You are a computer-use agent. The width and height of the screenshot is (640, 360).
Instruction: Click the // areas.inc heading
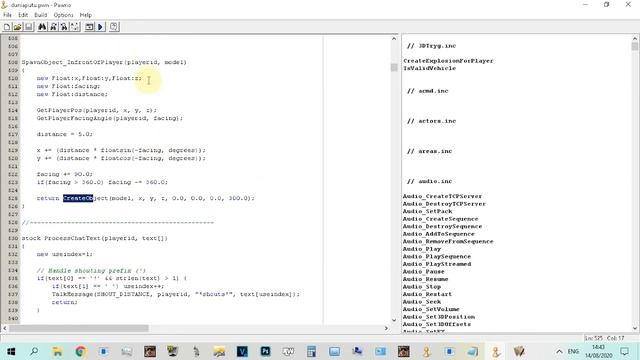click(429, 151)
